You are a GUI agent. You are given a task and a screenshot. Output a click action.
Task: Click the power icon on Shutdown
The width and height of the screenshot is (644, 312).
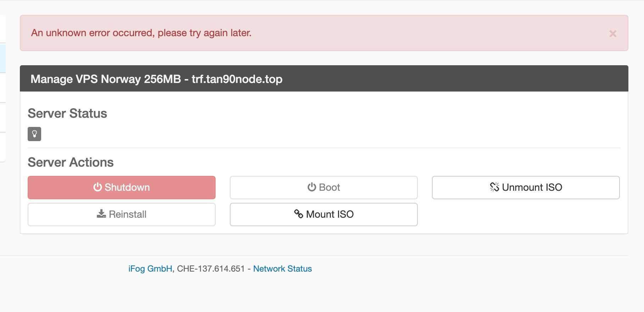98,187
